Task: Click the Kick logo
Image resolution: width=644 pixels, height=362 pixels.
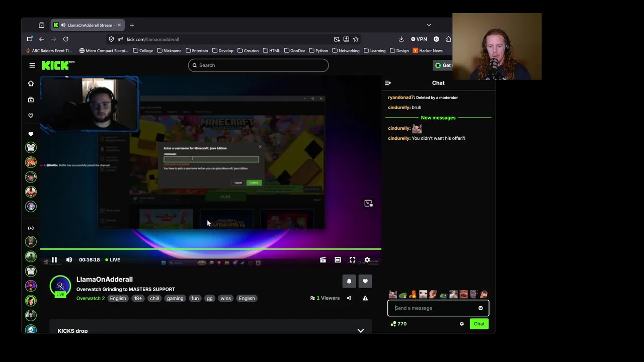Action: pos(58,65)
